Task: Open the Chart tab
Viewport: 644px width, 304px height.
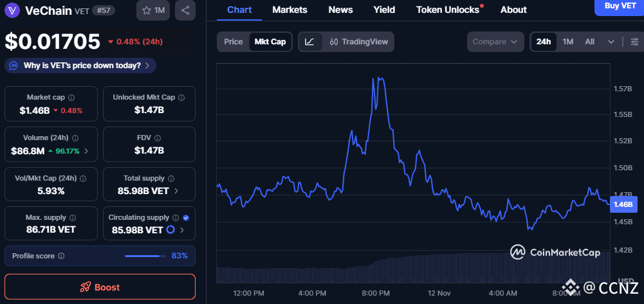Action: coord(239,10)
